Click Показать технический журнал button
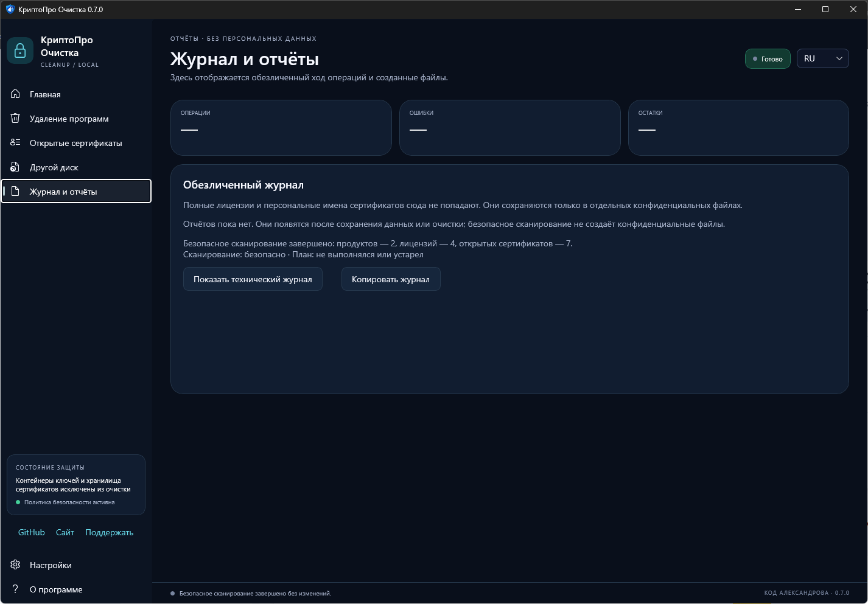This screenshot has width=868, height=604. 253,279
